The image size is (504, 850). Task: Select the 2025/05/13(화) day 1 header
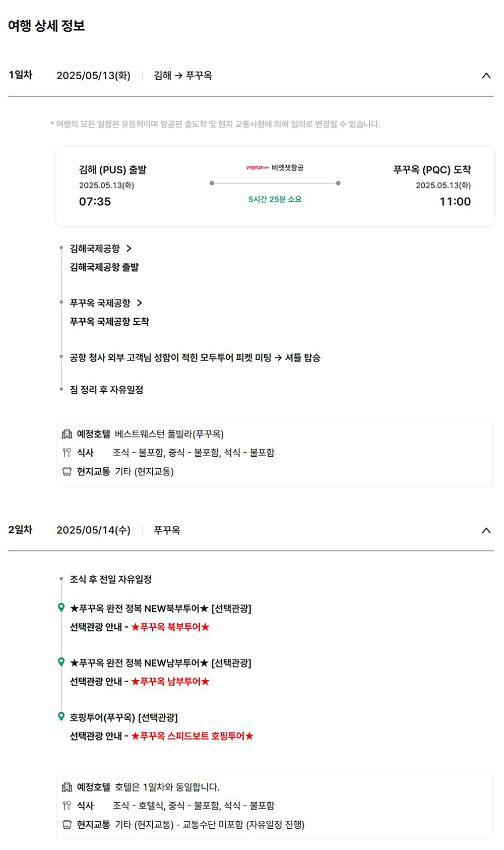tap(93, 76)
